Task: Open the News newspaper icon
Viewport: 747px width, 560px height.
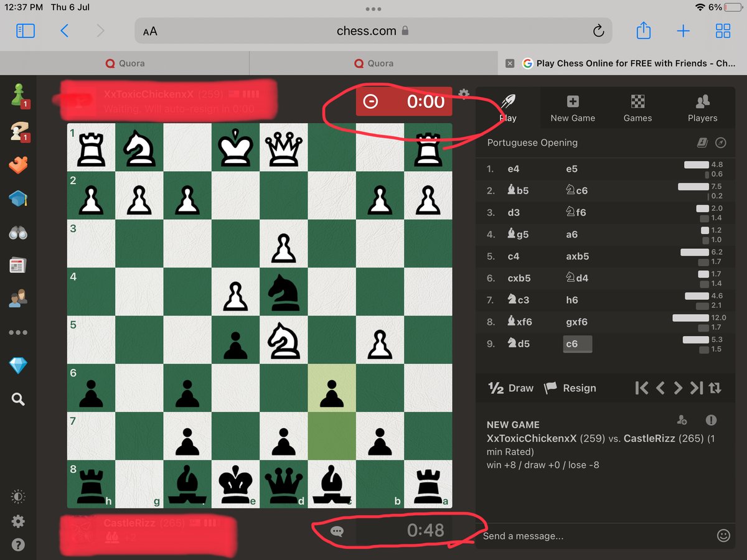Action: [18, 266]
